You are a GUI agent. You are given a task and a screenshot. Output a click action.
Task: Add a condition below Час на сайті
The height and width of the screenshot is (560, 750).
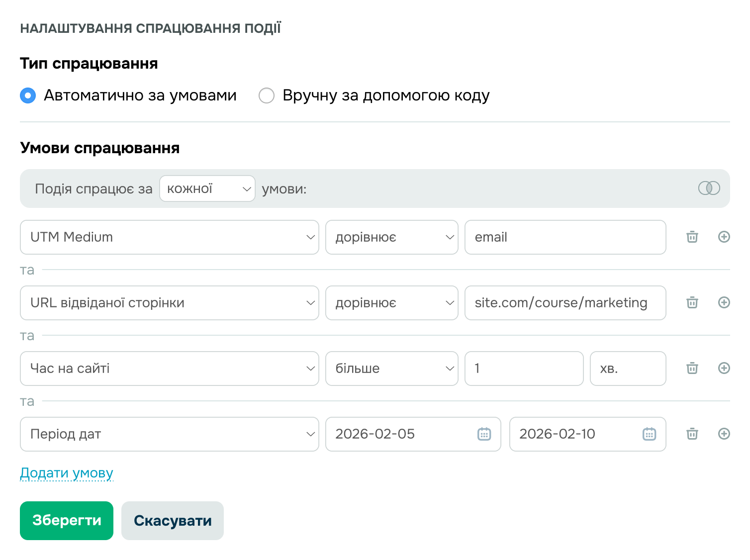(724, 368)
